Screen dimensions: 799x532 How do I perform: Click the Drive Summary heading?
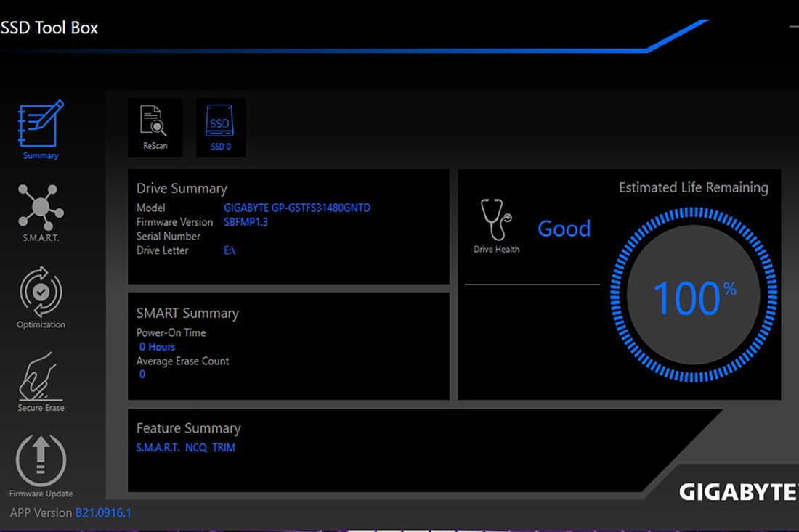click(182, 189)
